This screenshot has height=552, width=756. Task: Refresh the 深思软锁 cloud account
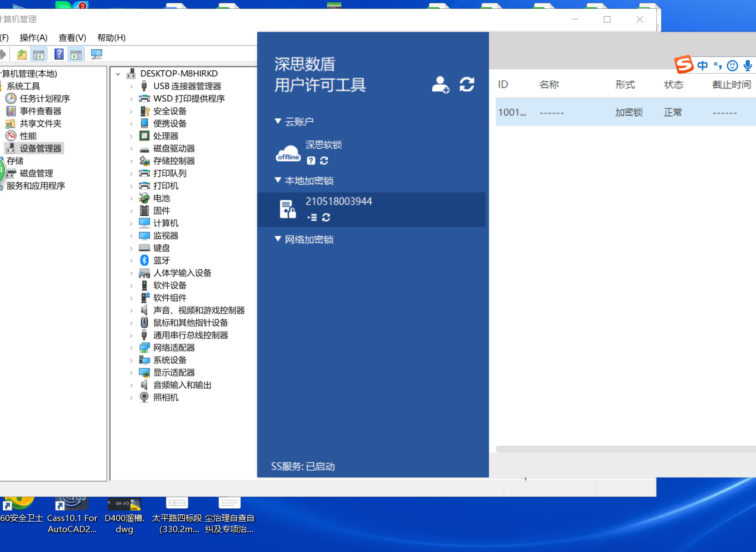(x=324, y=160)
